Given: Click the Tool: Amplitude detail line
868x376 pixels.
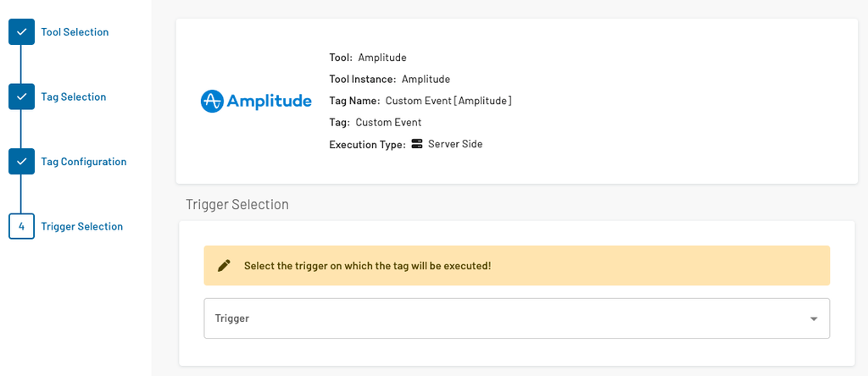Looking at the screenshot, I should point(368,58).
